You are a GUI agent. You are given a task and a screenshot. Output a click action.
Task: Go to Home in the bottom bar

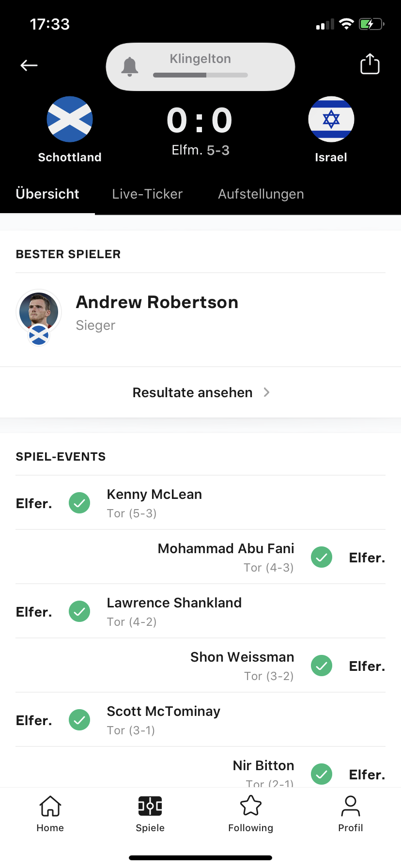[50, 814]
